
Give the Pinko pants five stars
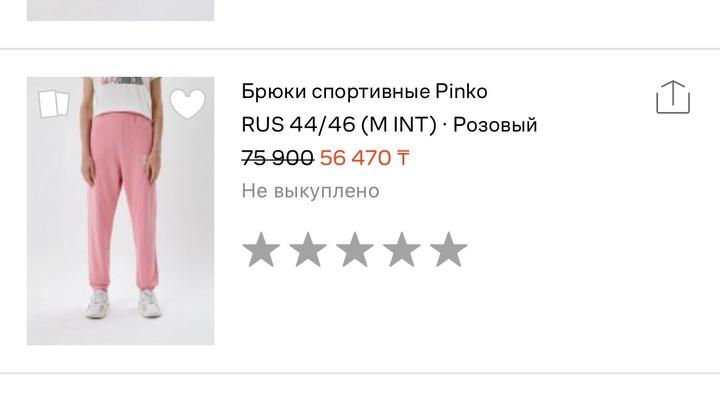pos(448,249)
